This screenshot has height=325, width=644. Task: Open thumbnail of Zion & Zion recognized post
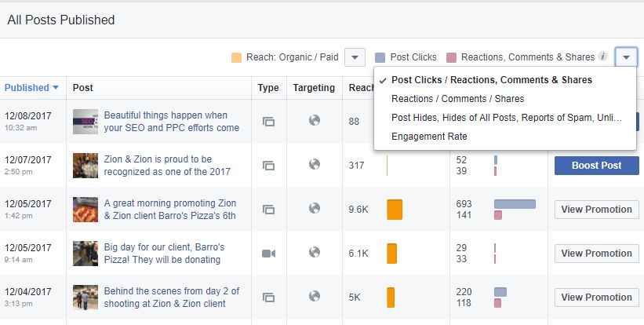pos(86,166)
